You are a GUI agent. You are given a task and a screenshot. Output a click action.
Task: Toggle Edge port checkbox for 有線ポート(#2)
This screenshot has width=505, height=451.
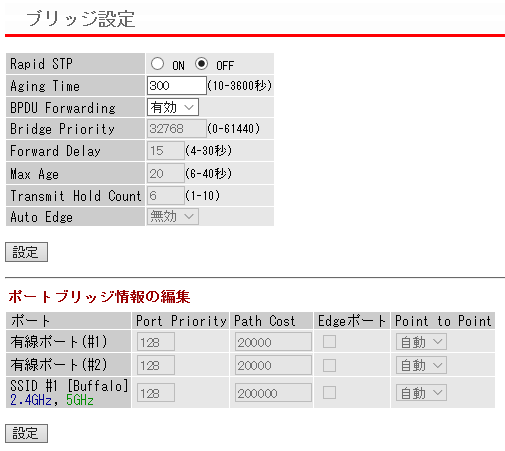tap(329, 365)
